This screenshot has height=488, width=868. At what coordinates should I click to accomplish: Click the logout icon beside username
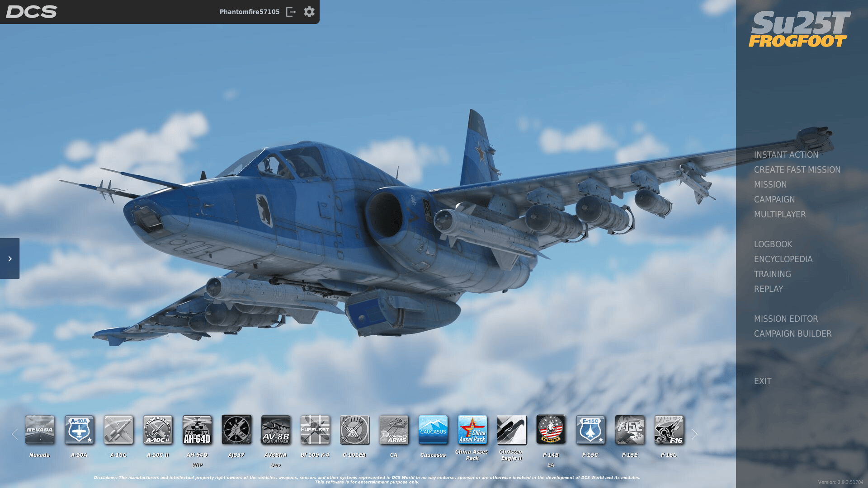click(x=291, y=12)
